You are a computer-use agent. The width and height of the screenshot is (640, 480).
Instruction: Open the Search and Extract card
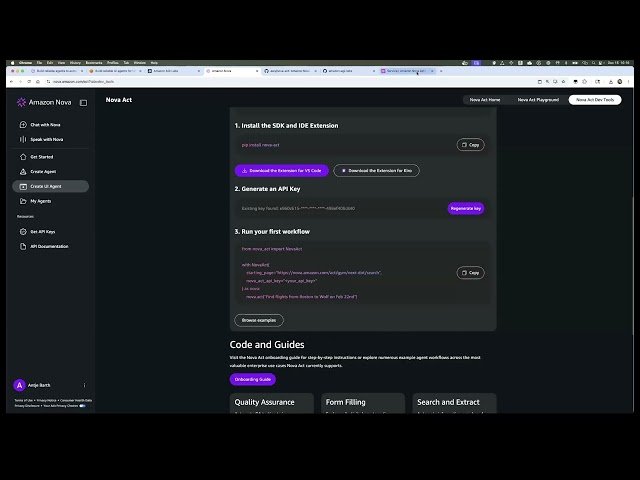[x=454, y=403]
